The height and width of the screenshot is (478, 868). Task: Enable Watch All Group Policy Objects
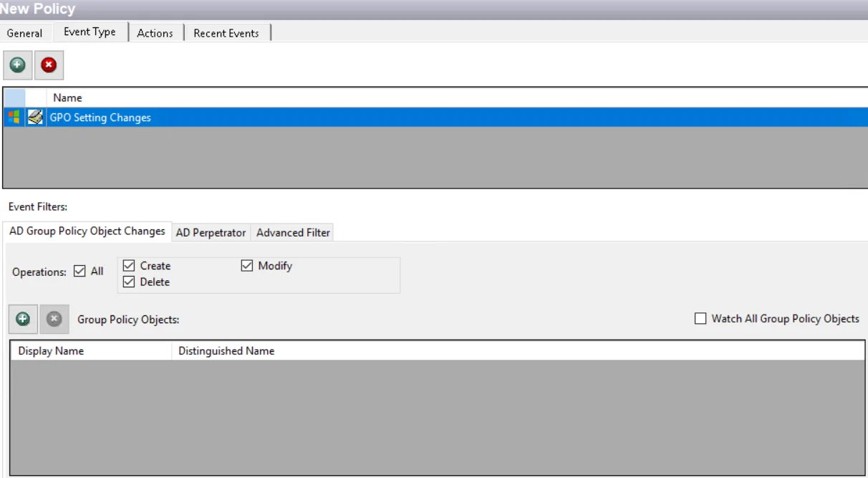point(700,319)
